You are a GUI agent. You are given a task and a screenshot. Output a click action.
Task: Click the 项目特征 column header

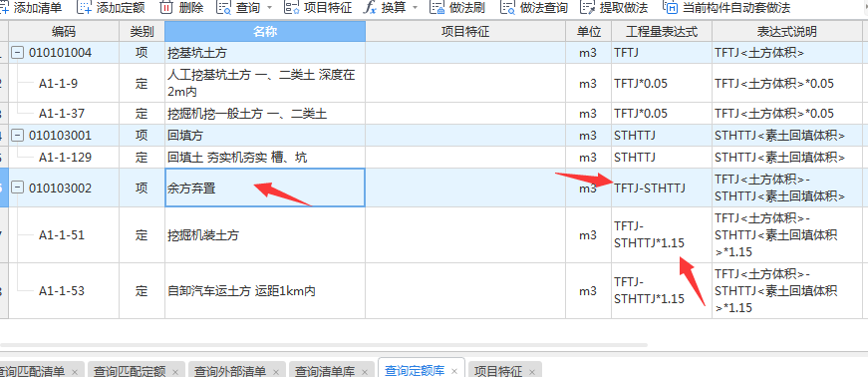[x=465, y=32]
